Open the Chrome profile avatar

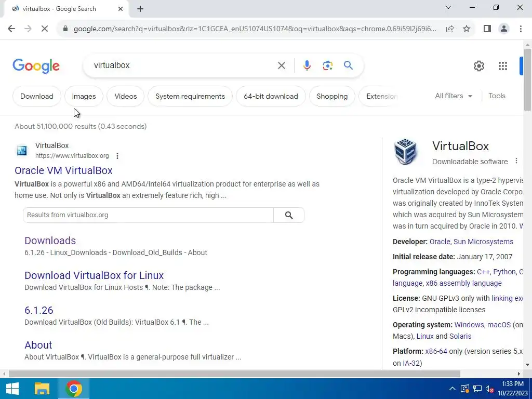(504, 29)
